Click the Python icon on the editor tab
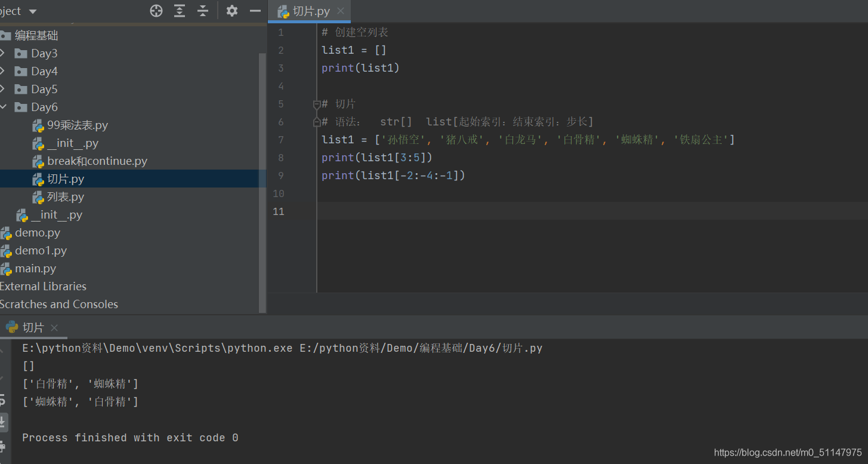Screen dimensions: 868x464 click(x=284, y=11)
